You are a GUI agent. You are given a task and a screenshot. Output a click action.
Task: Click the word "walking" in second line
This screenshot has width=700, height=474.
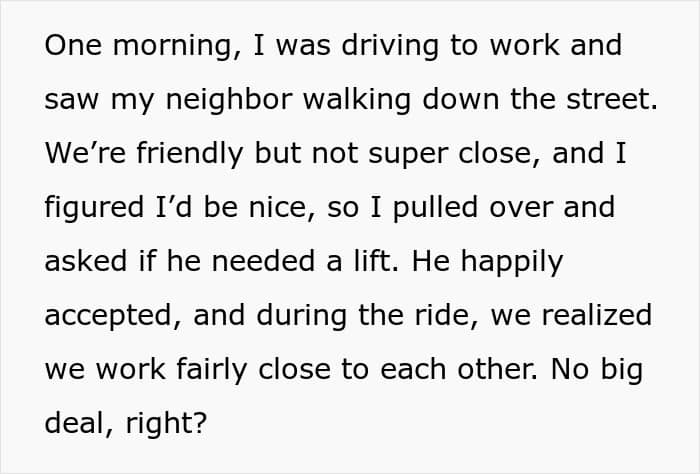(357, 100)
